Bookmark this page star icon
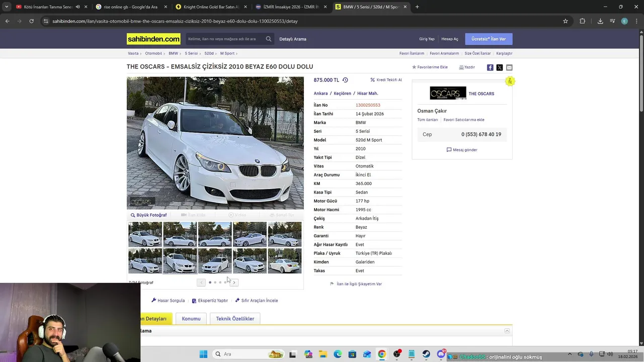The height and width of the screenshot is (362, 644). (x=566, y=21)
